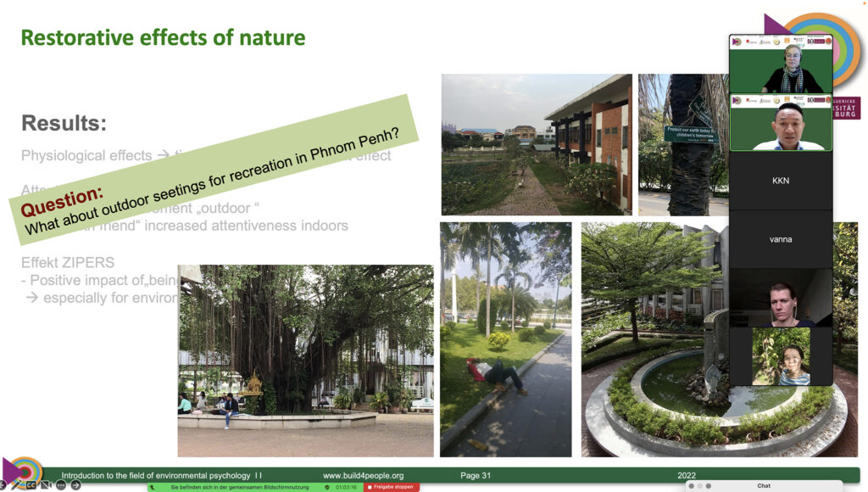Viewport: 868px width, 492px height.
Task: Click the 'What about outdoor seetings' question text
Action: click(x=212, y=181)
